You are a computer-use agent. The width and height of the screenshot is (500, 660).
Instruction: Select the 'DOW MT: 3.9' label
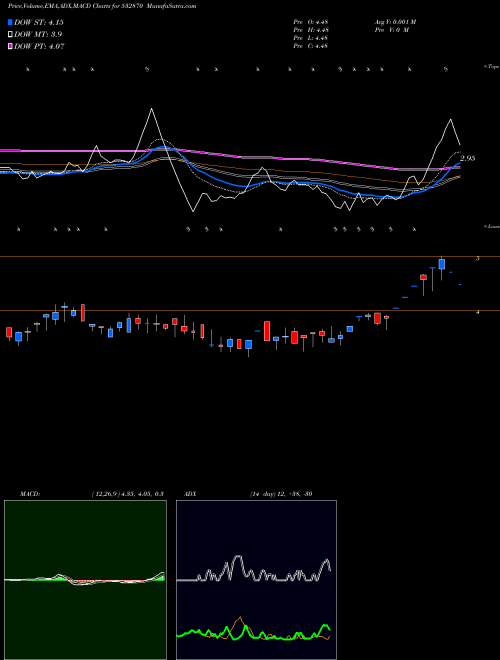(38, 34)
